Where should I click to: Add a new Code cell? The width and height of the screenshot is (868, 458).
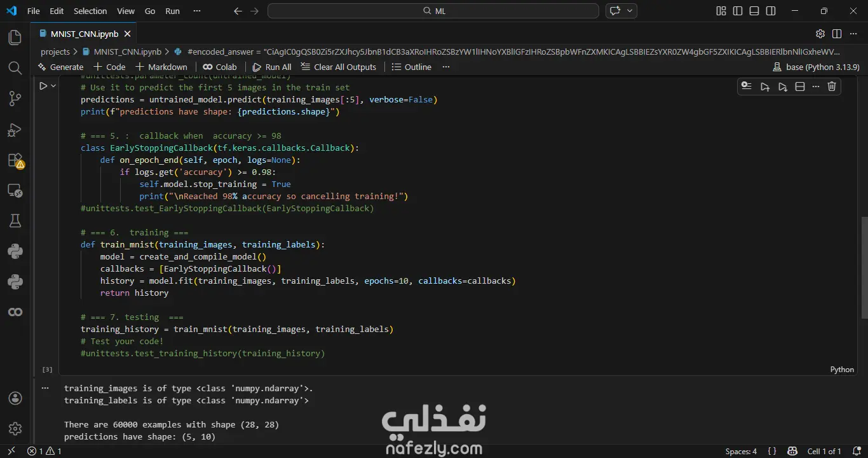pos(110,67)
